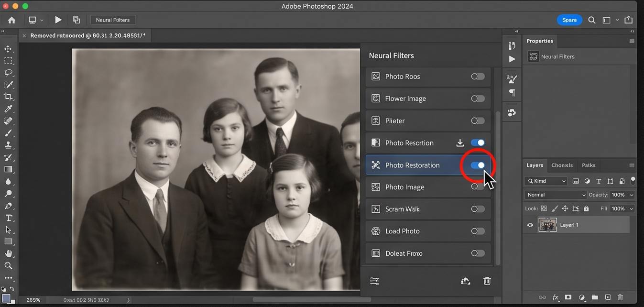Click the Neural Folters button
This screenshot has height=307, width=644.
(113, 20)
